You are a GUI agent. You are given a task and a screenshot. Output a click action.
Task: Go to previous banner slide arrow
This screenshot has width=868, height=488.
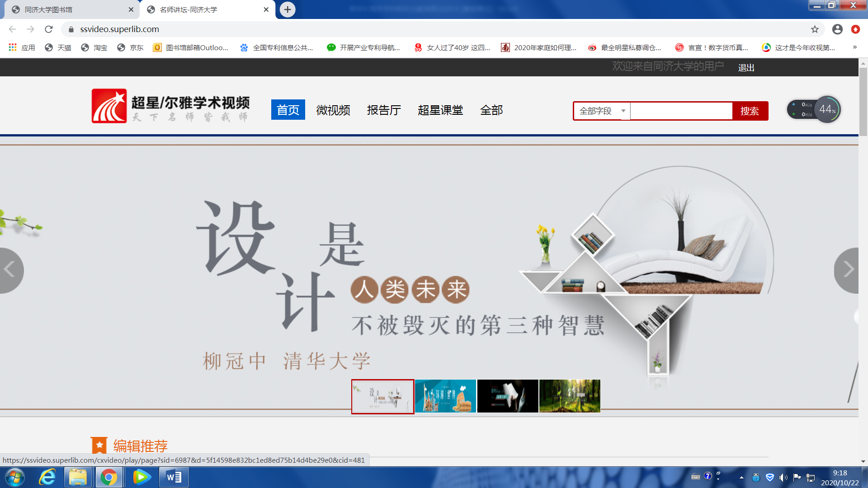point(11,270)
